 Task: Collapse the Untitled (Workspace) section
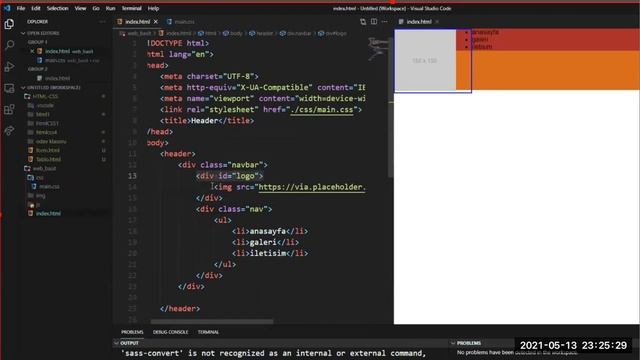23,88
